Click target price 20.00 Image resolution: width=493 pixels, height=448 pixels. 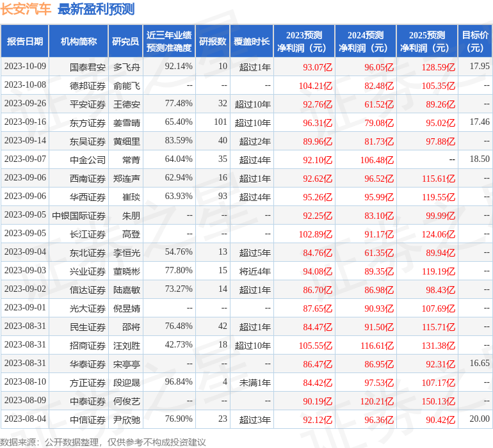point(480,419)
